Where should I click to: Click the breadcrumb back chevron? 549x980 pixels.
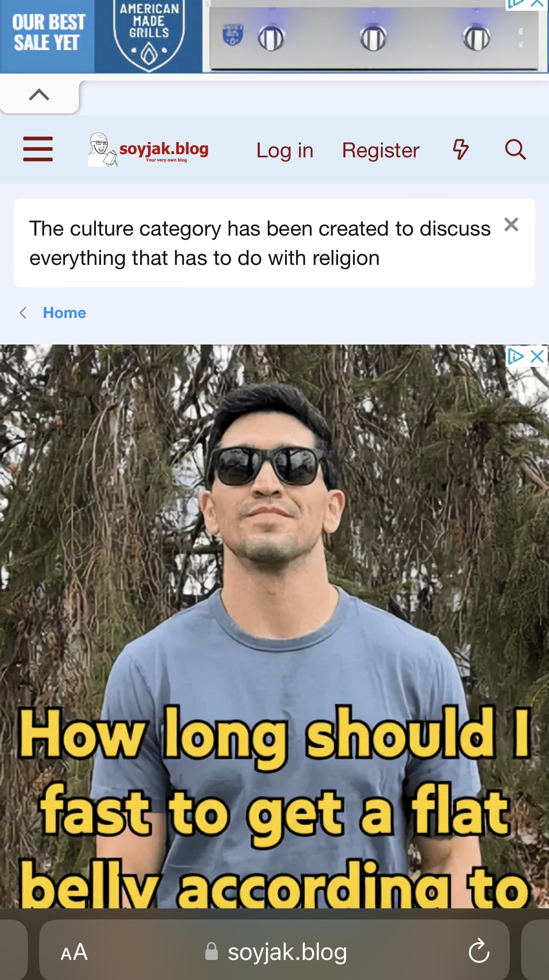23,313
